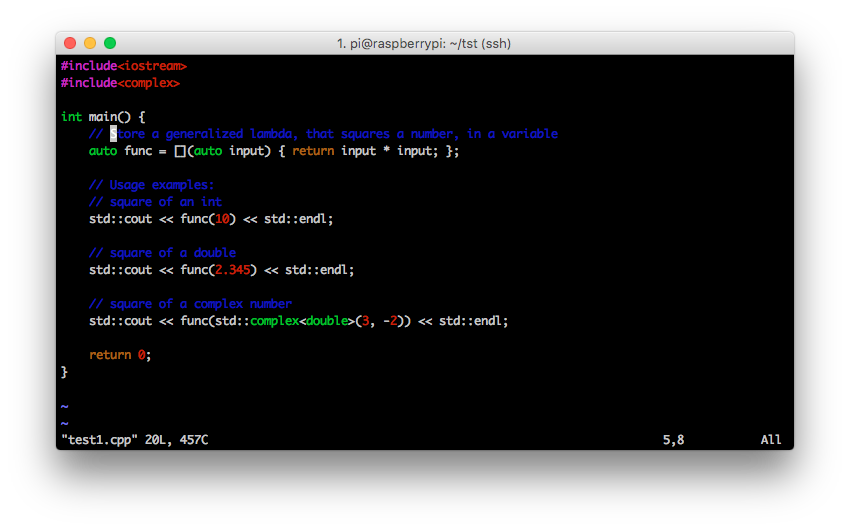This screenshot has height=530, width=850.
Task: Place cursor on '#include<iostream>' line
Action: (x=124, y=66)
